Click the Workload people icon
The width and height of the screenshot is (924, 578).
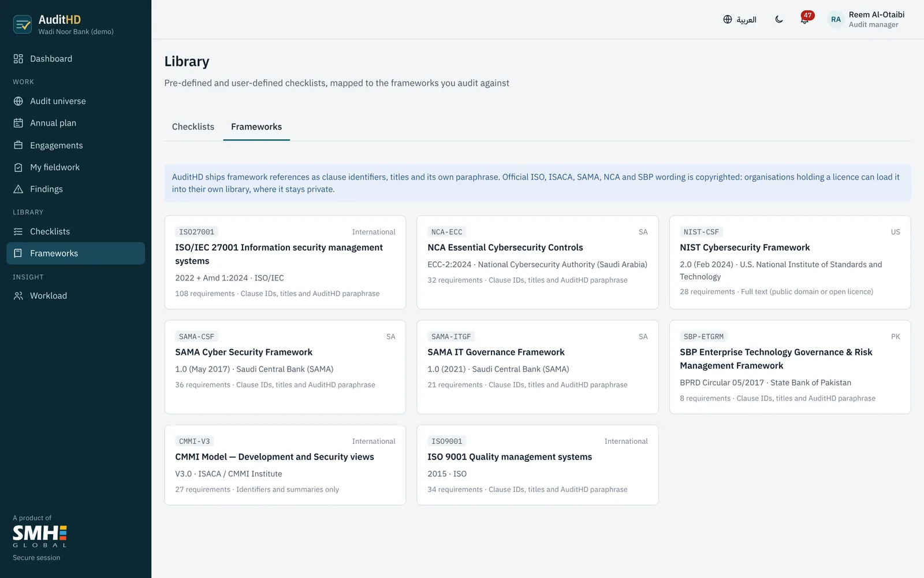tap(18, 295)
